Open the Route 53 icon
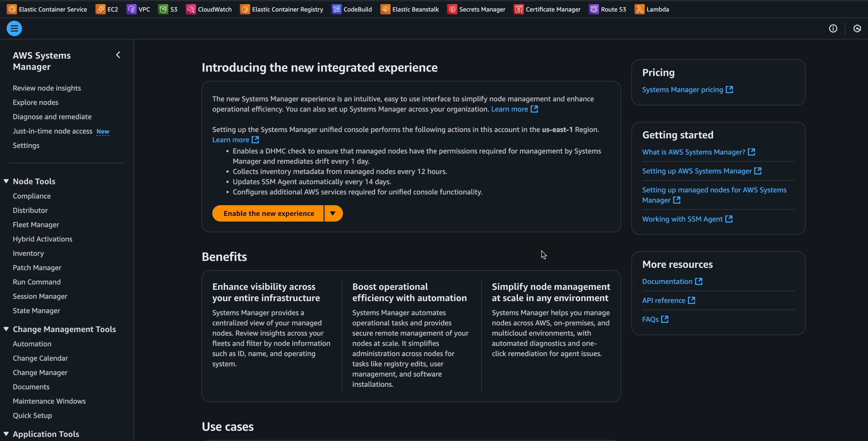Viewport: 868px width, 441px height. tap(593, 9)
